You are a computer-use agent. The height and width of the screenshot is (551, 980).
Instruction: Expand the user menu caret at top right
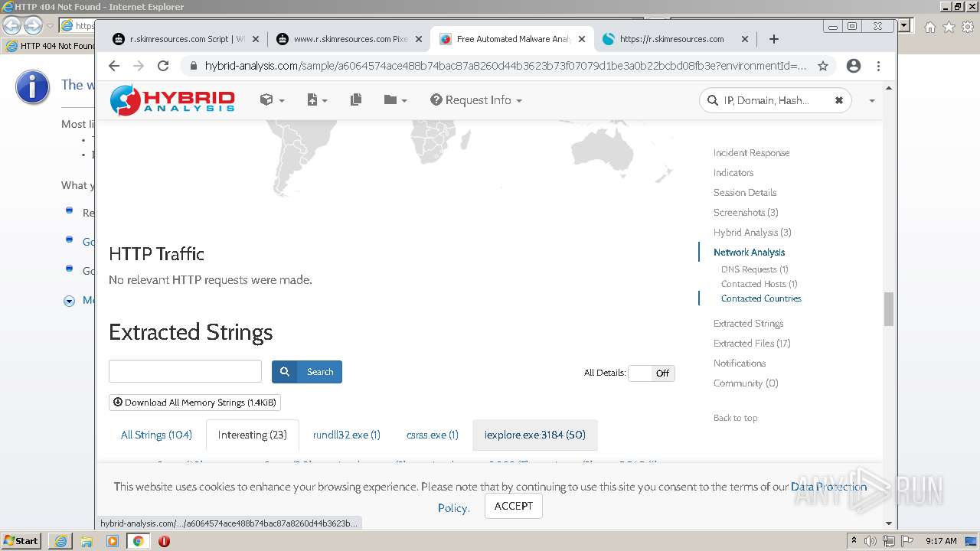click(x=871, y=101)
